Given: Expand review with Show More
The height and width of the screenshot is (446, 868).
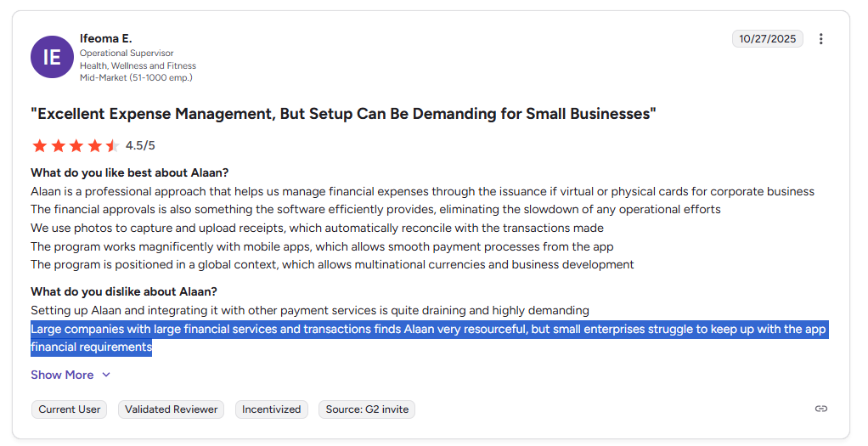Looking at the screenshot, I should point(70,375).
